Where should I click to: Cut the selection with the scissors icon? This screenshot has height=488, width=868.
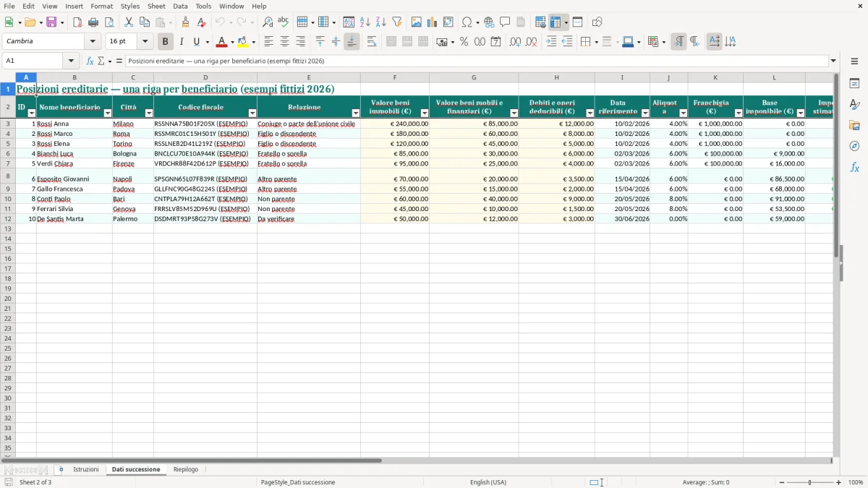pos(129,22)
